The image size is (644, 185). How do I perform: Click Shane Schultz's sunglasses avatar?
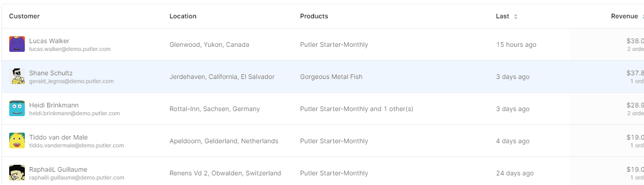pyautogui.click(x=17, y=76)
